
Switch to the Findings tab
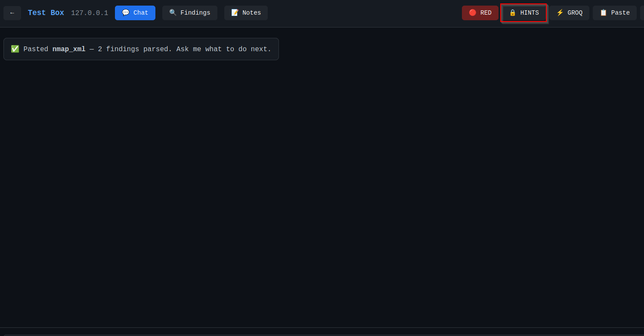(x=190, y=13)
